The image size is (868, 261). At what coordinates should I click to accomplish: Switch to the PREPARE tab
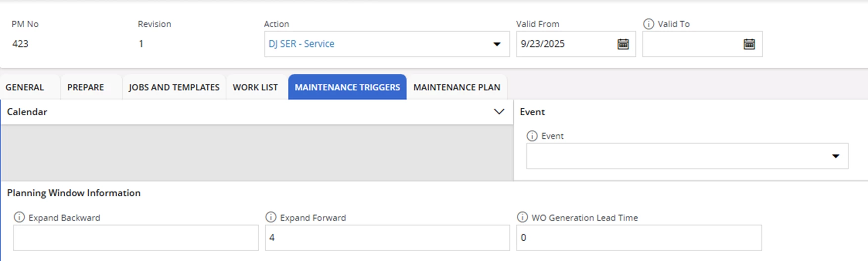pyautogui.click(x=86, y=87)
